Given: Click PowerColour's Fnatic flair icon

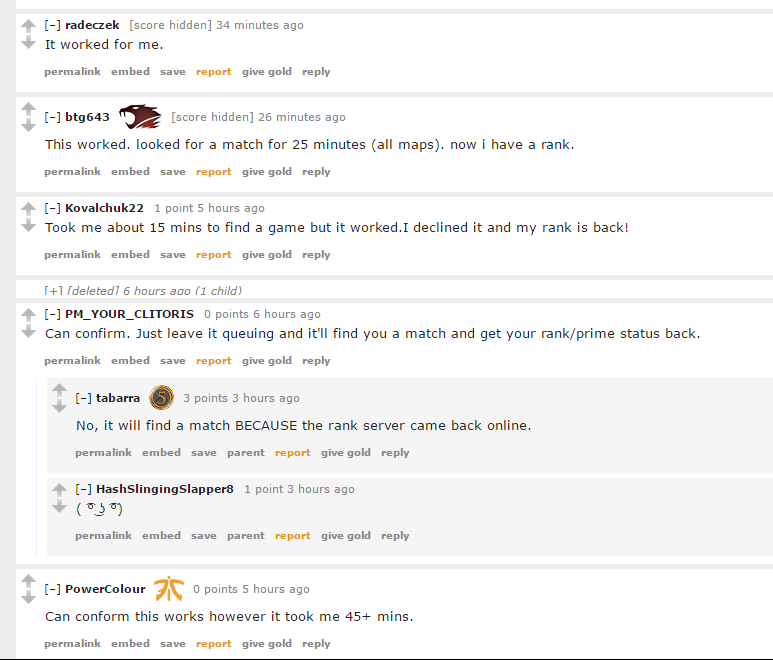Looking at the screenshot, I should [x=169, y=589].
